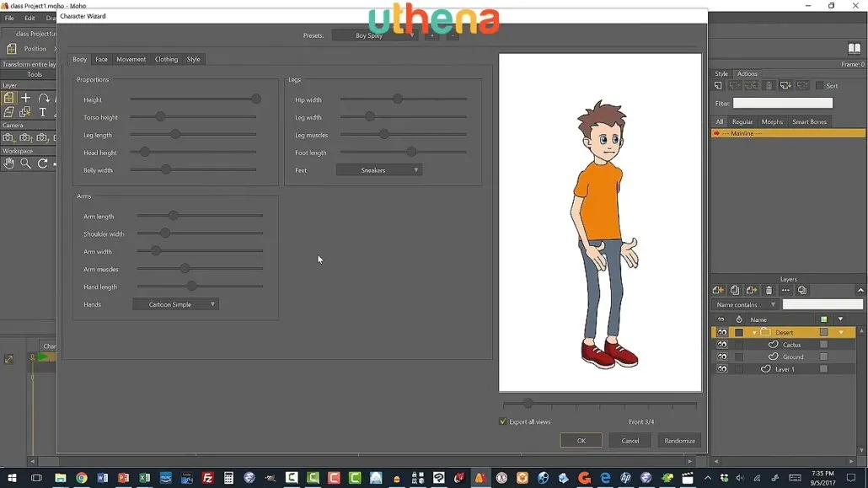The width and height of the screenshot is (868, 488).
Task: Open Calculator from the taskbar
Action: pos(228,478)
